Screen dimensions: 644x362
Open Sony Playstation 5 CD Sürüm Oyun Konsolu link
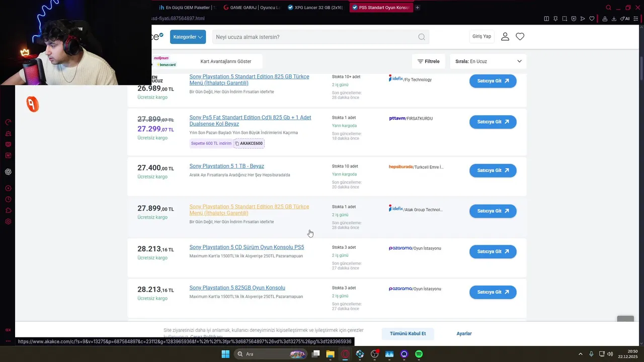pos(247,247)
